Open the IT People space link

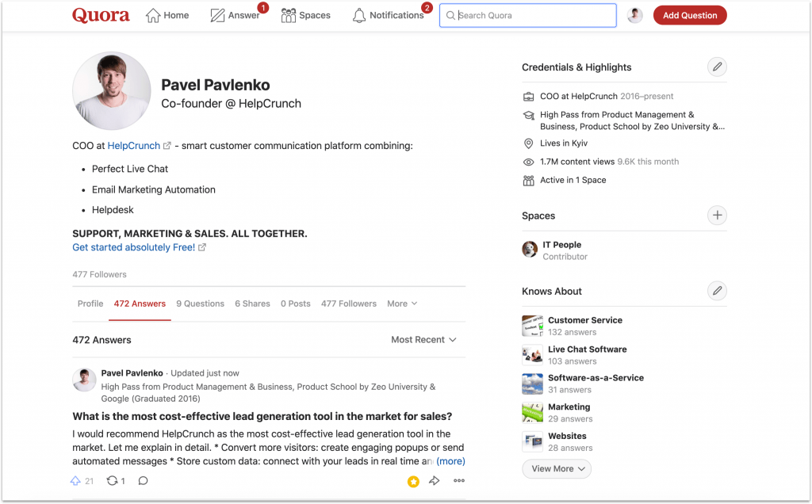coord(562,245)
